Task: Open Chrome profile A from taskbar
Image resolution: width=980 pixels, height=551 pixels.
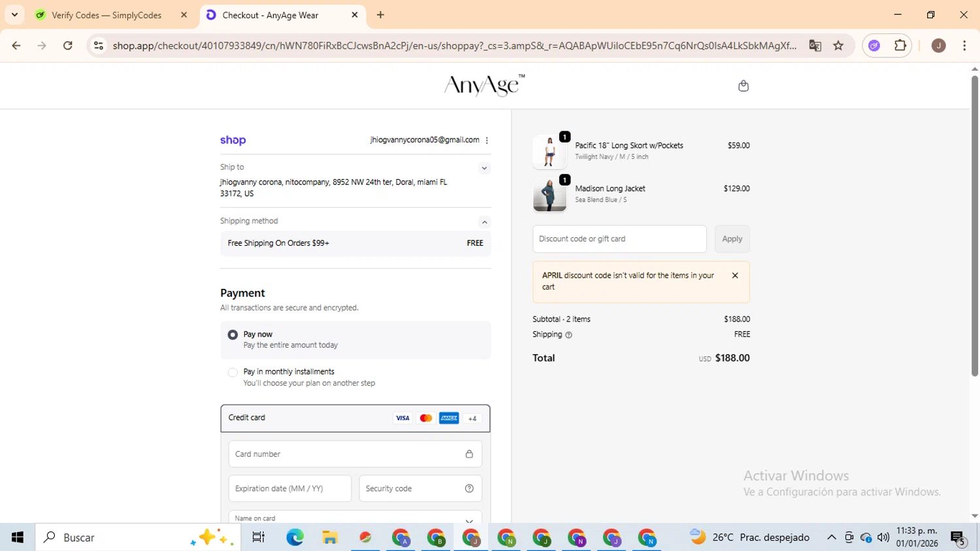Action: tap(400, 537)
